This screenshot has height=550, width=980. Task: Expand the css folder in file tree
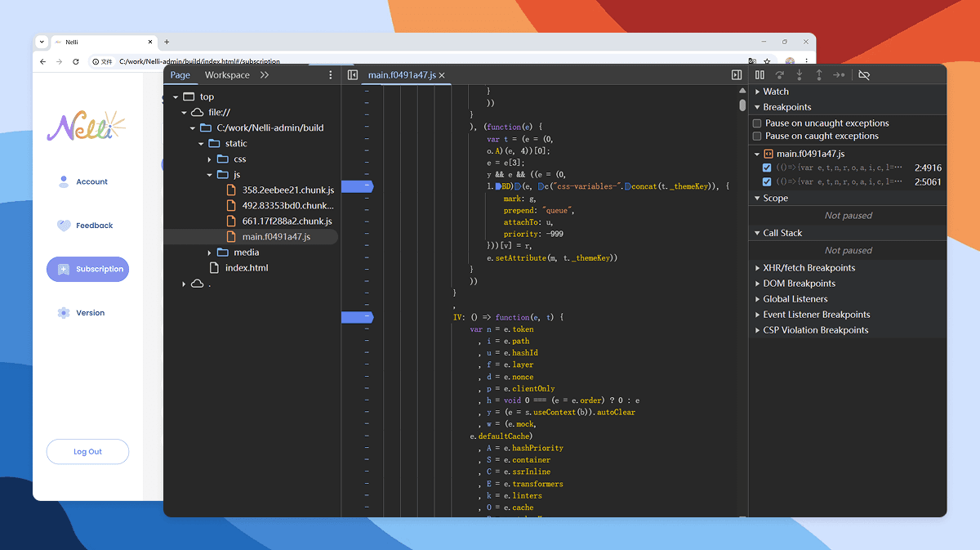click(x=210, y=159)
